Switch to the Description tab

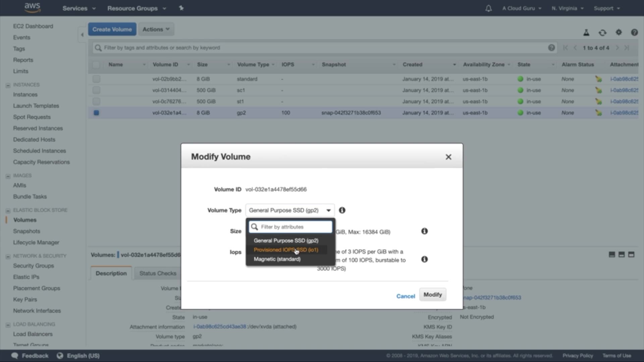(111, 273)
